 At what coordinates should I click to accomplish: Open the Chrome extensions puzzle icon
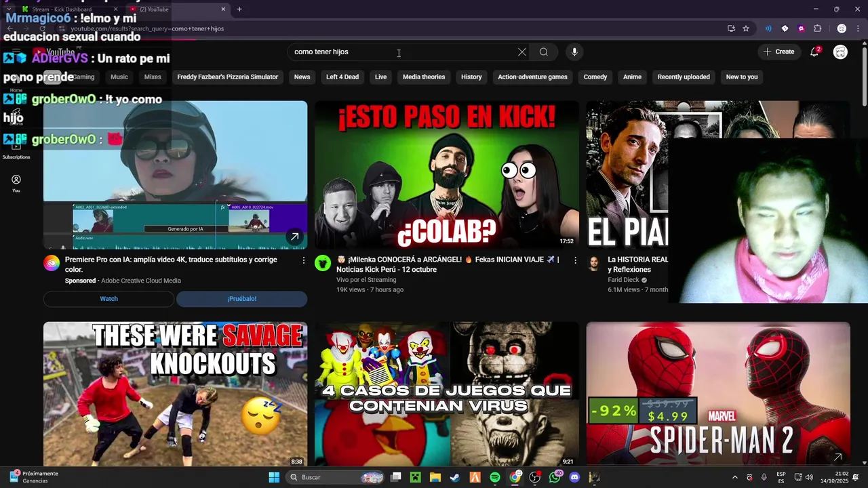click(x=817, y=28)
